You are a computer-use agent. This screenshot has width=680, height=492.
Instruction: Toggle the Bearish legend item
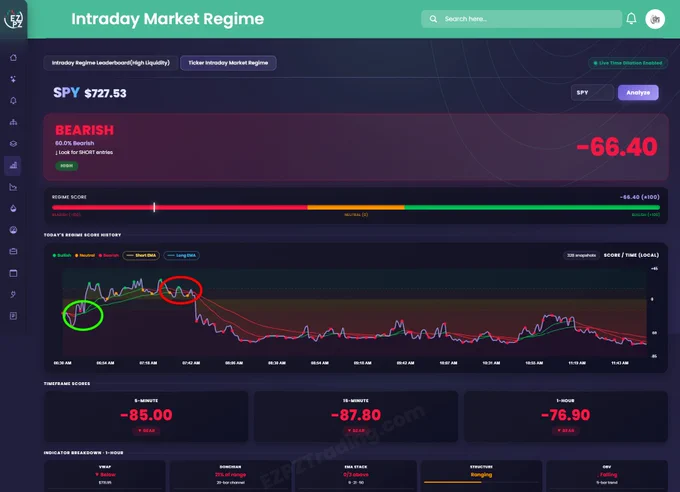pos(109,256)
